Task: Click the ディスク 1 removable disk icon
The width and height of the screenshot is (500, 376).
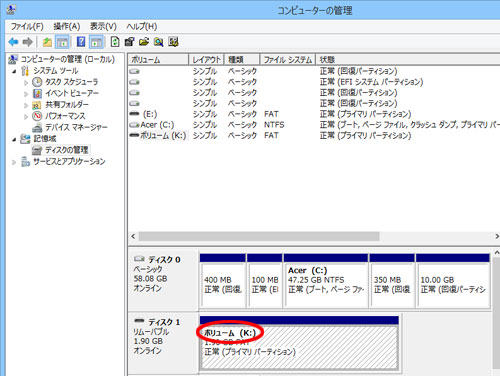Action: click(139, 321)
